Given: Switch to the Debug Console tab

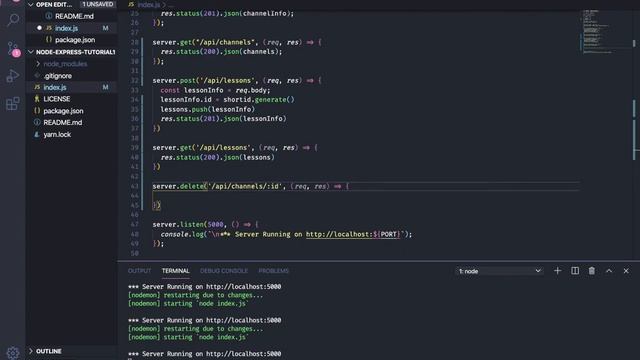Looking at the screenshot, I should coord(224,271).
